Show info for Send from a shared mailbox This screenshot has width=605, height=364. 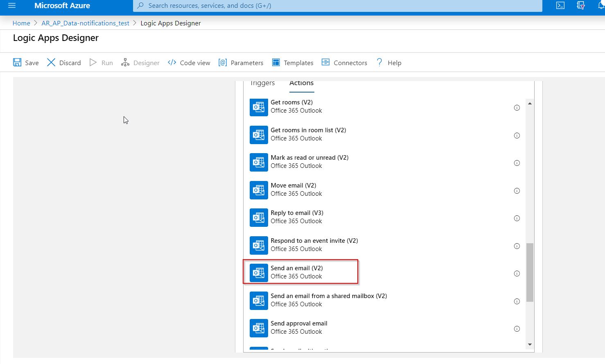coord(517,301)
